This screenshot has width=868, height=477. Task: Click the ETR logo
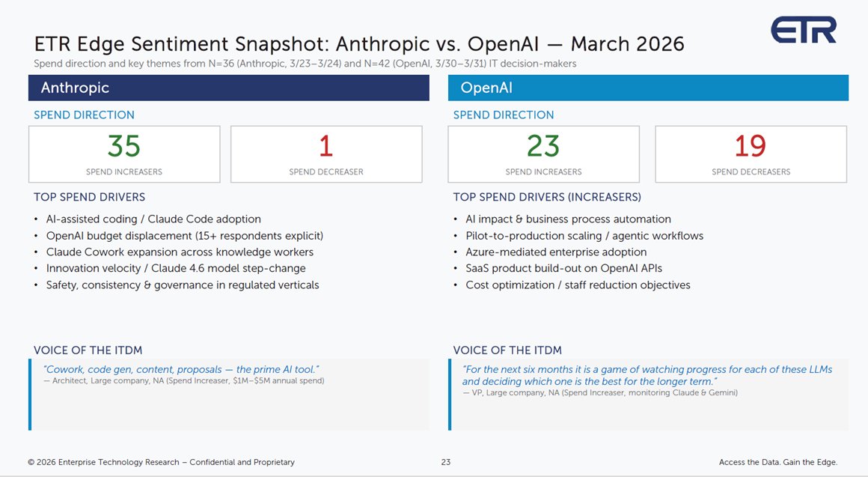click(x=803, y=30)
